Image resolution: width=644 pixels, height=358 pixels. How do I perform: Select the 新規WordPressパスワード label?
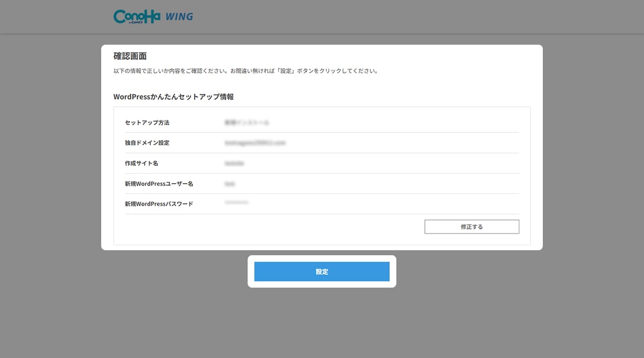point(159,204)
